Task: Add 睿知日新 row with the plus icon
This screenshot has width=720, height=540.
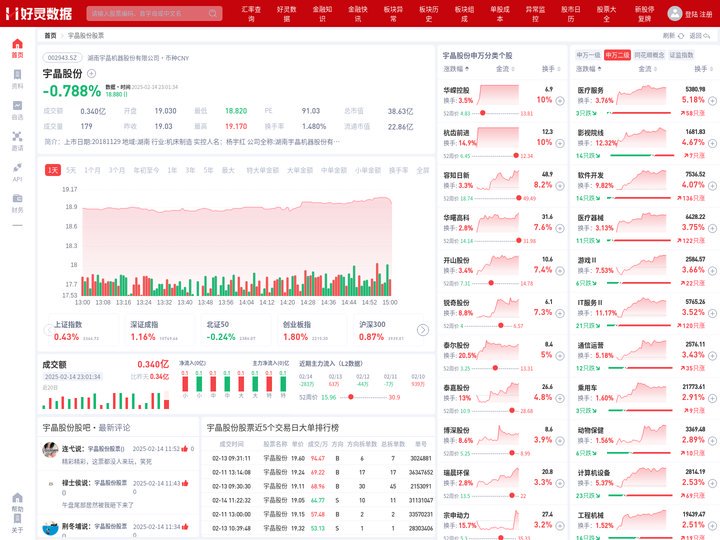Action: point(560,186)
